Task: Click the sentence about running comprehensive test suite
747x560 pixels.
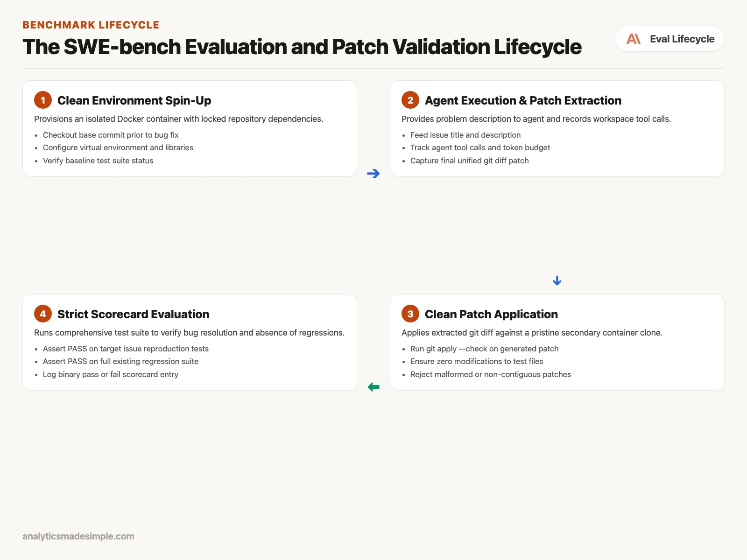Action: (x=189, y=333)
